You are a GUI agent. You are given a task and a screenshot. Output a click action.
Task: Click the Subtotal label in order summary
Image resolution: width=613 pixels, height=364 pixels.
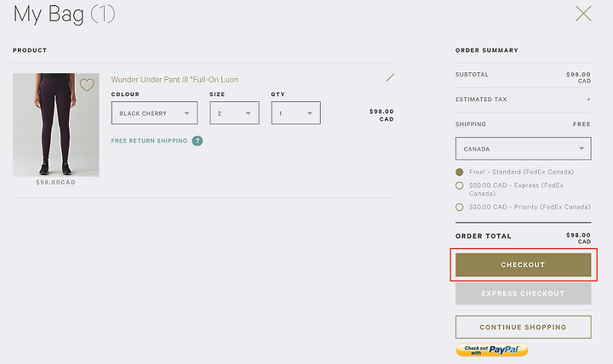[x=472, y=74]
